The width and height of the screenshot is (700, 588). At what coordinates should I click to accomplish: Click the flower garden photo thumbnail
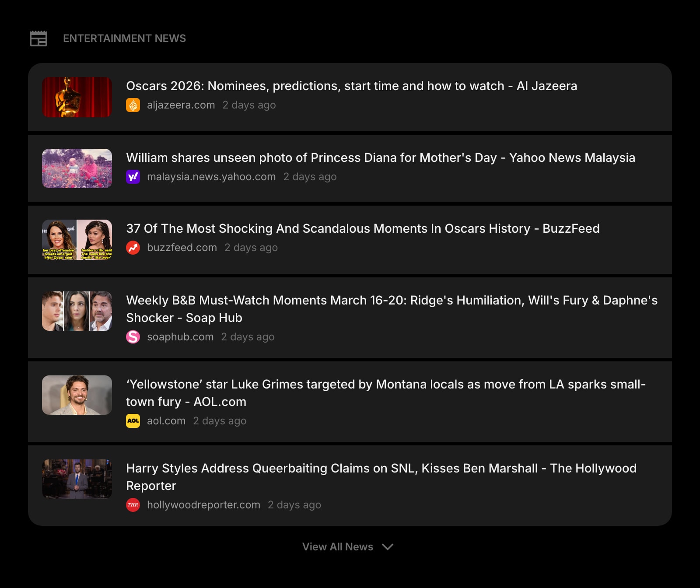point(77,168)
